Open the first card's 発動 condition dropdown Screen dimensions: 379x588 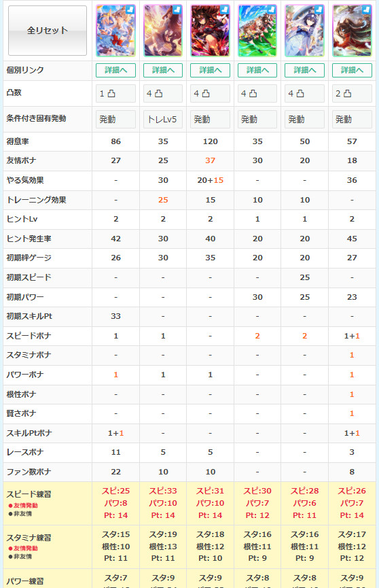[116, 119]
